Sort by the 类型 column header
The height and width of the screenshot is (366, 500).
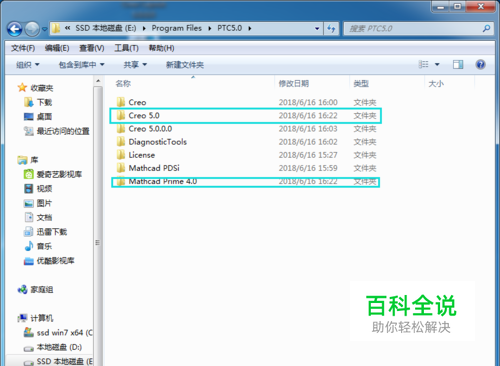[361, 83]
